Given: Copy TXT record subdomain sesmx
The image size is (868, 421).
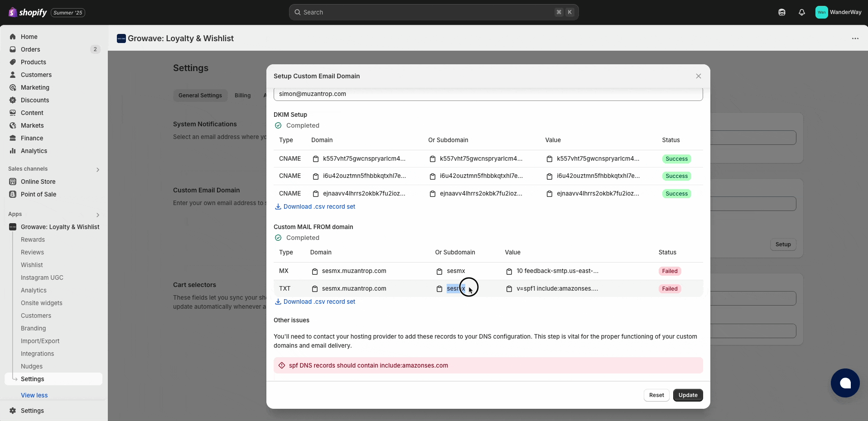Looking at the screenshot, I should pos(439,289).
